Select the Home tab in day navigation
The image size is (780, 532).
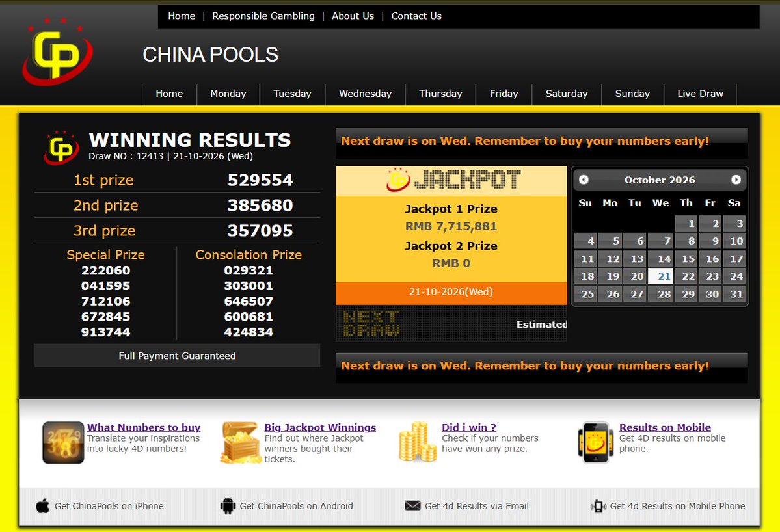tap(169, 94)
